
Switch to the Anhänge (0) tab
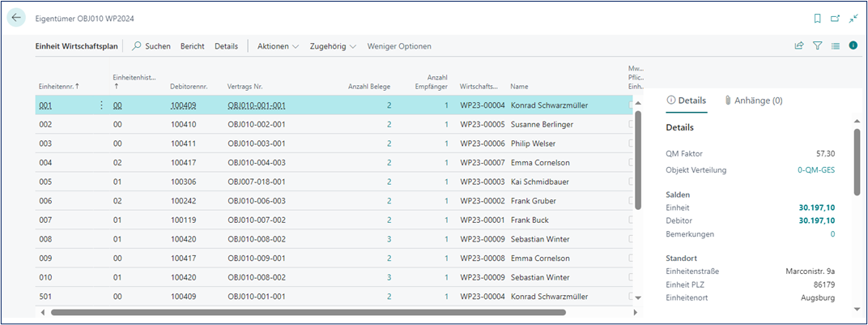click(753, 100)
